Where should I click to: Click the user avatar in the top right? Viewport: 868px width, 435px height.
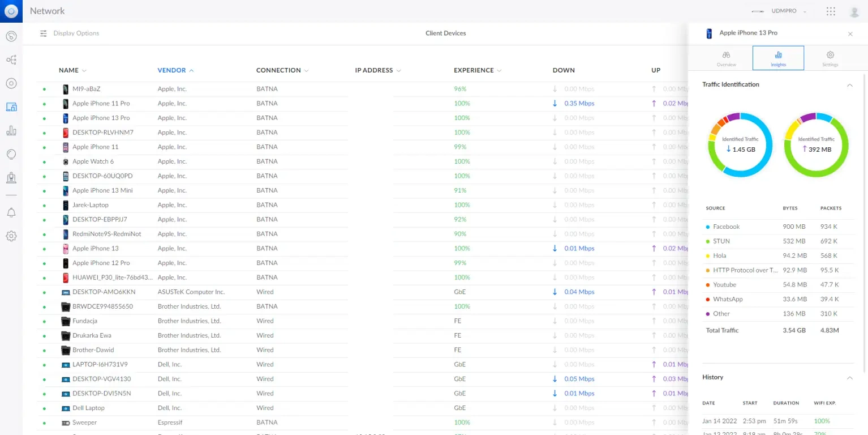coord(854,11)
